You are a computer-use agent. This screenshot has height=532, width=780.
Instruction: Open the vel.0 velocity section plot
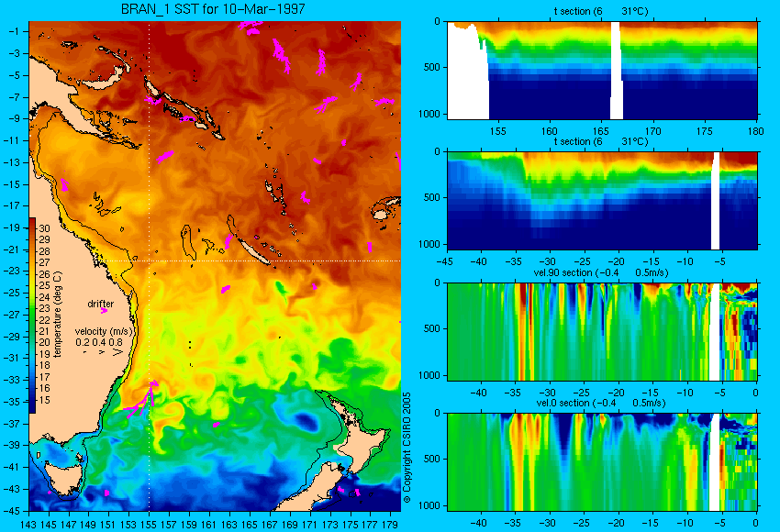pyautogui.click(x=602, y=462)
